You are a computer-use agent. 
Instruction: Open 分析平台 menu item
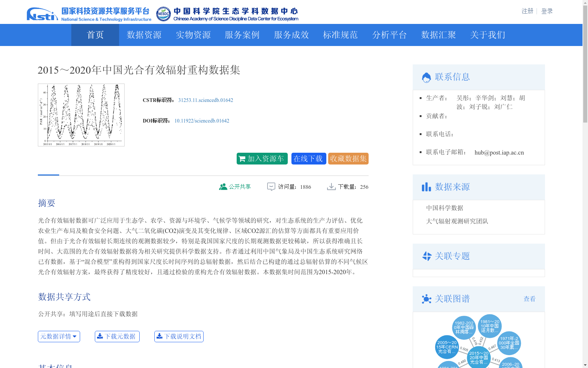click(390, 35)
